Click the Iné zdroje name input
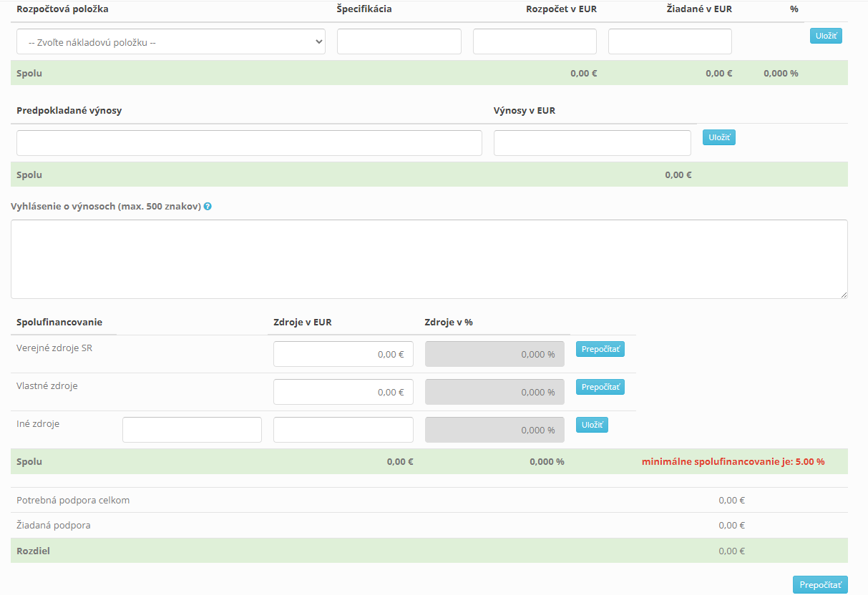The height and width of the screenshot is (595, 868). click(x=192, y=430)
